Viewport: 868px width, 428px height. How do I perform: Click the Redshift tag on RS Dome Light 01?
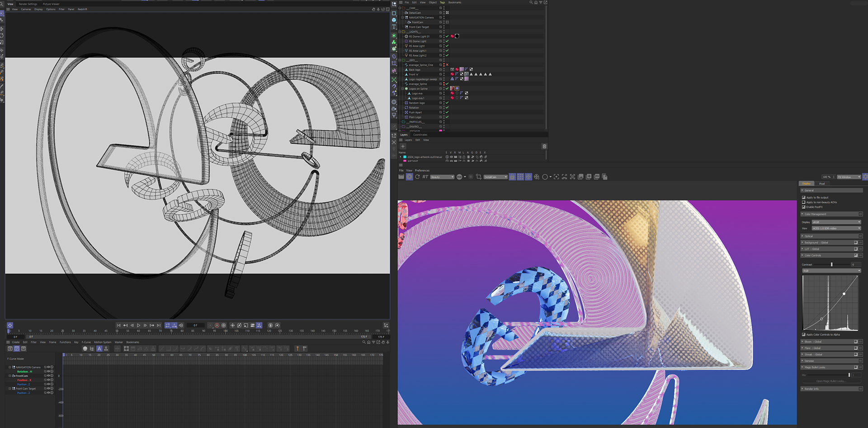click(452, 36)
